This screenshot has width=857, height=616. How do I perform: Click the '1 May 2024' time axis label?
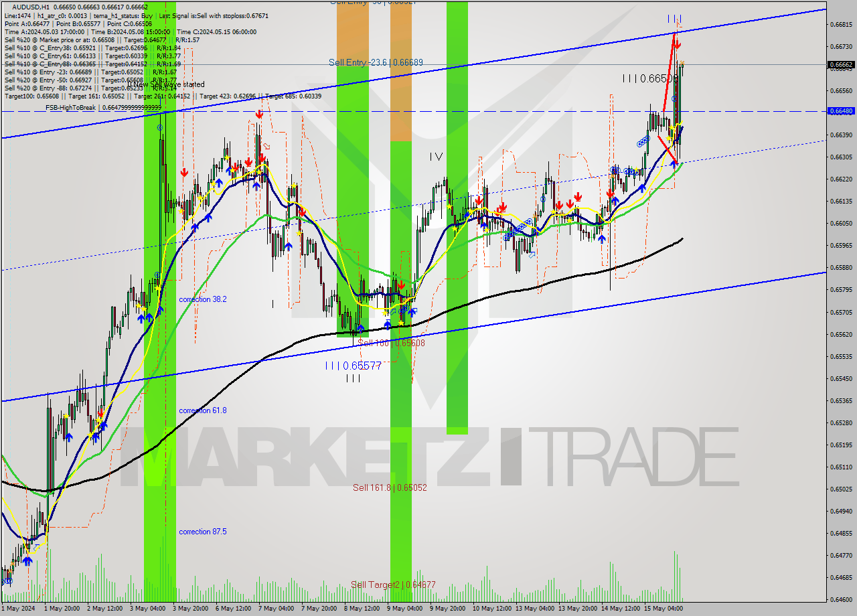[x=18, y=609]
